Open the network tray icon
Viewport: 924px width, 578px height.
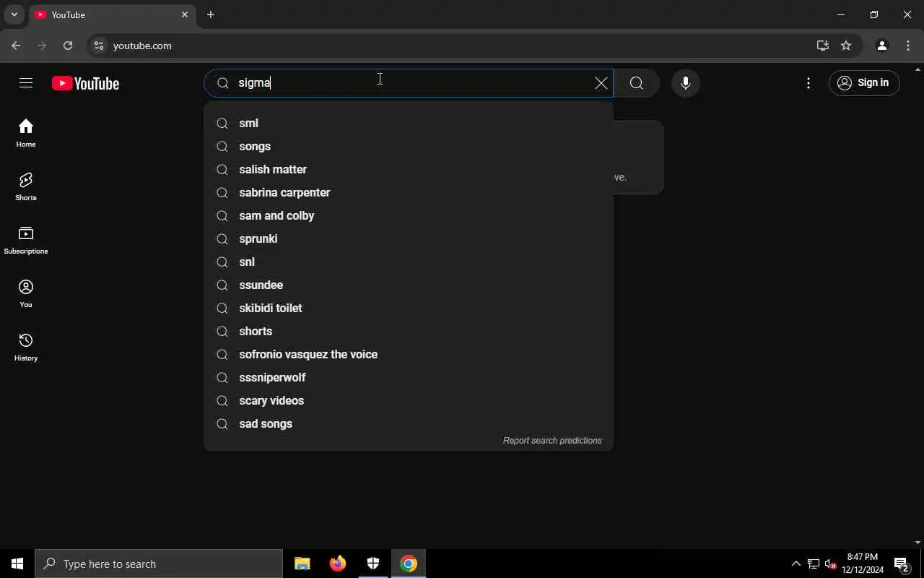(x=814, y=564)
